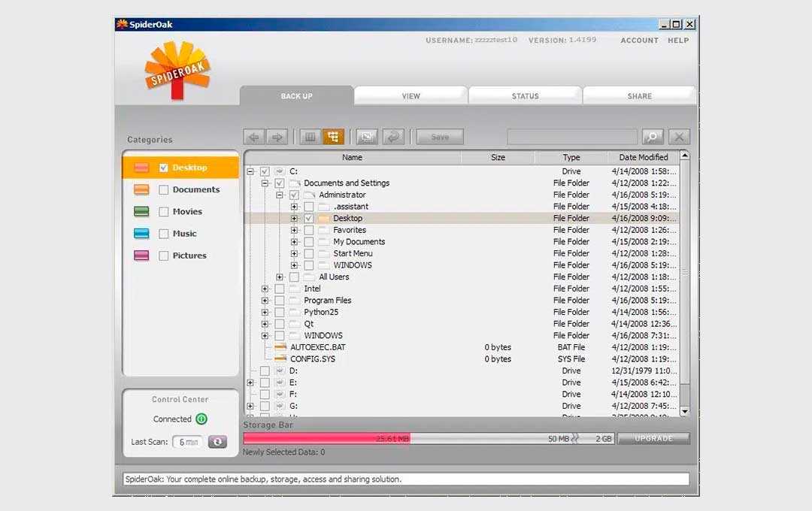Click the green Movies category icon

(x=141, y=211)
